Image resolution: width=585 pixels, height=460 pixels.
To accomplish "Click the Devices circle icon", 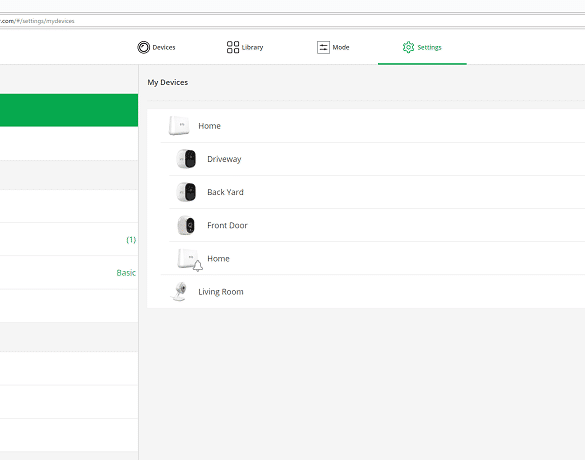I will (144, 47).
